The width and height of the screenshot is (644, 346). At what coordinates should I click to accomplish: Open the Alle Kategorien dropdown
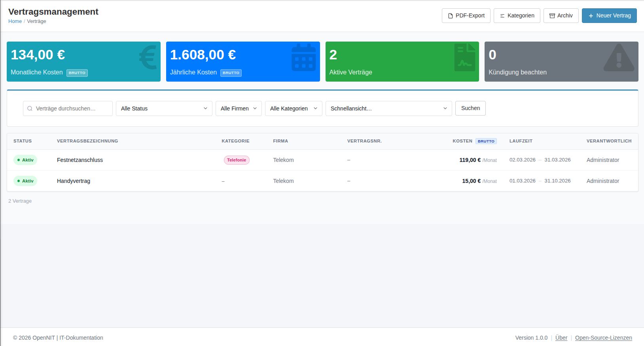(x=293, y=108)
